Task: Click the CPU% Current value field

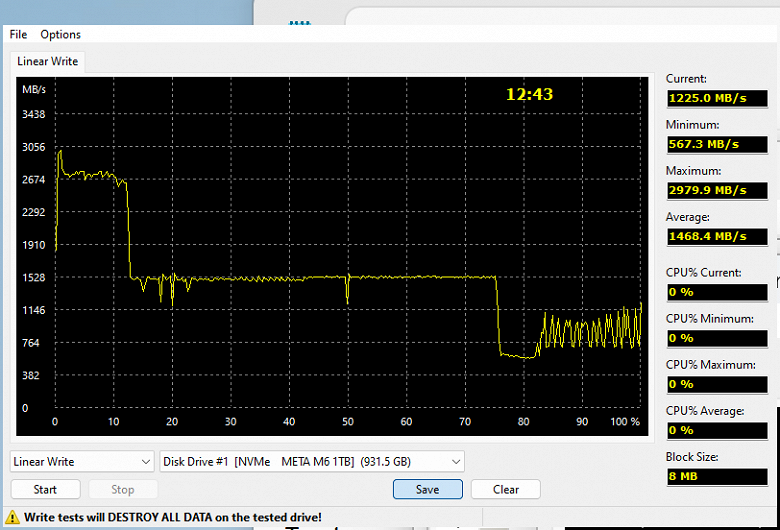Action: [717, 292]
